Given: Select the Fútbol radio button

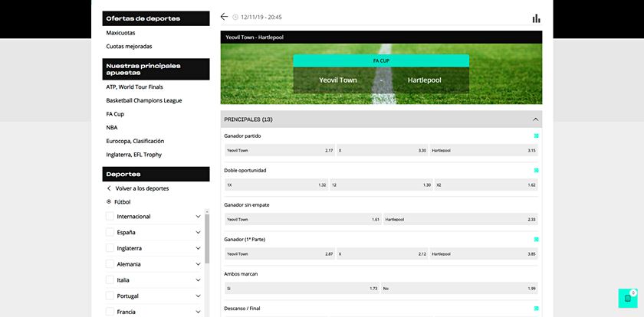Looking at the screenshot, I should pos(109,202).
